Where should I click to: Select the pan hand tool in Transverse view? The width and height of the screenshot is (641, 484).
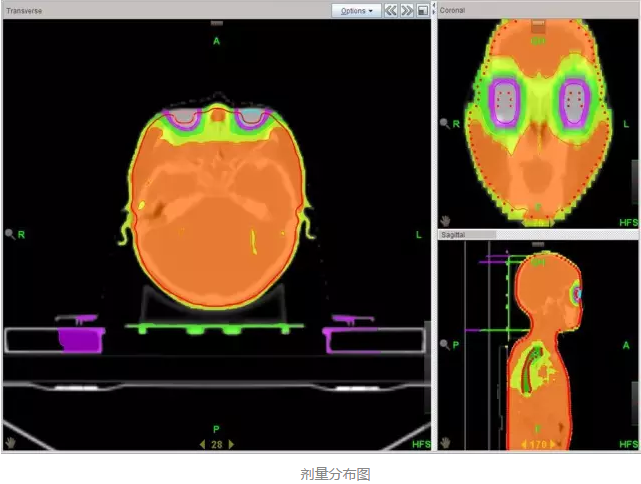pos(11,442)
